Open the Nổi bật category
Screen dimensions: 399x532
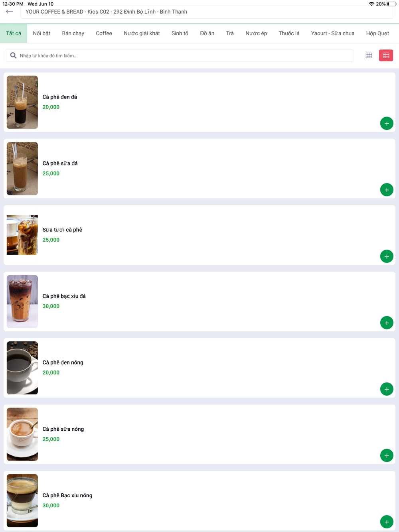click(41, 33)
